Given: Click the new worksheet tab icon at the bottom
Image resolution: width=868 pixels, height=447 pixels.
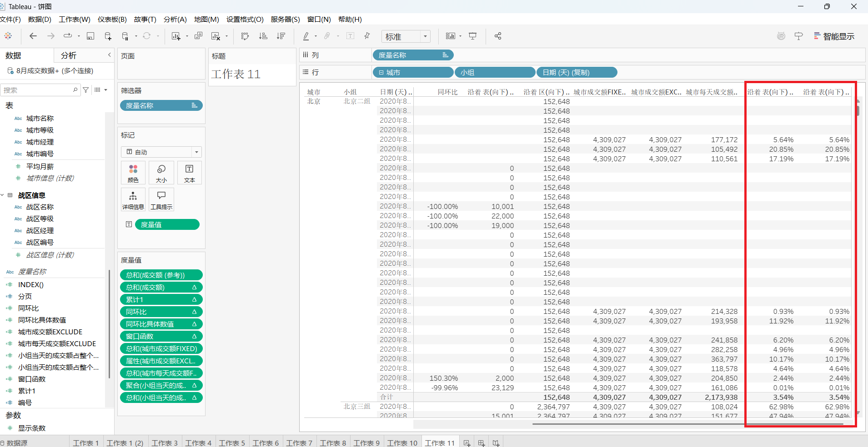Looking at the screenshot, I should (x=467, y=442).
